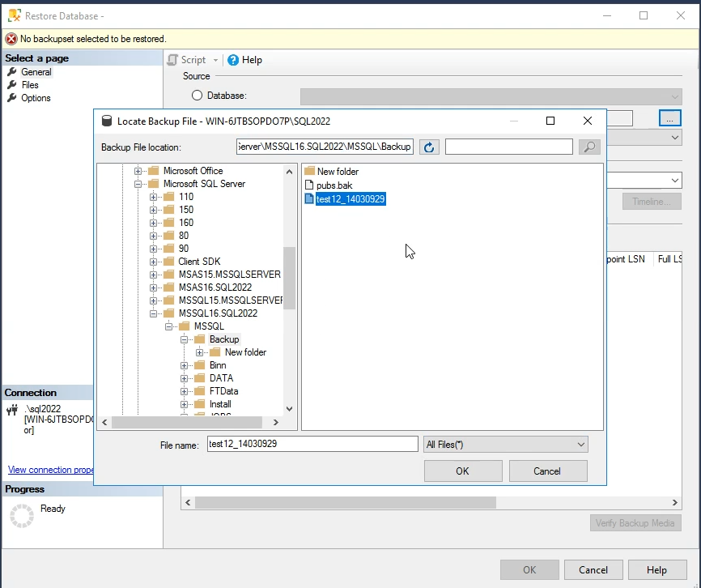Viewport: 701px width, 588px height.
Task: Click the File name input field
Action: tap(312, 444)
